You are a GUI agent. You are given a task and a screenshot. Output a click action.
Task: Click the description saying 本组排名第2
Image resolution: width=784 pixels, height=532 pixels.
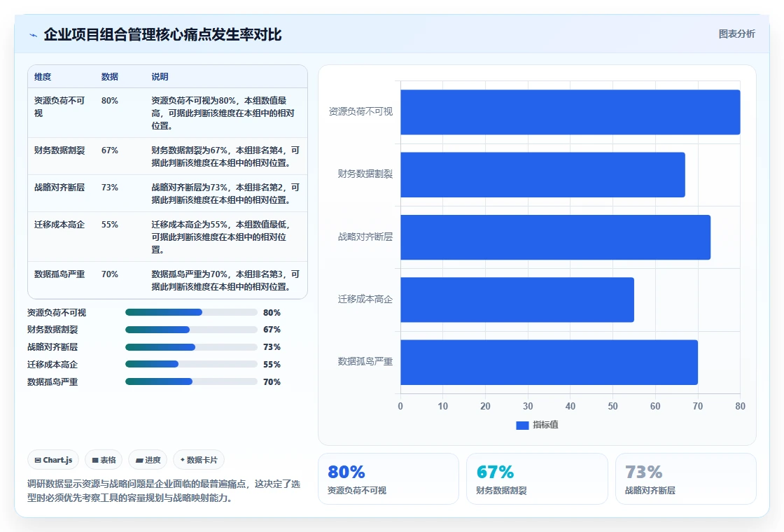(x=225, y=193)
